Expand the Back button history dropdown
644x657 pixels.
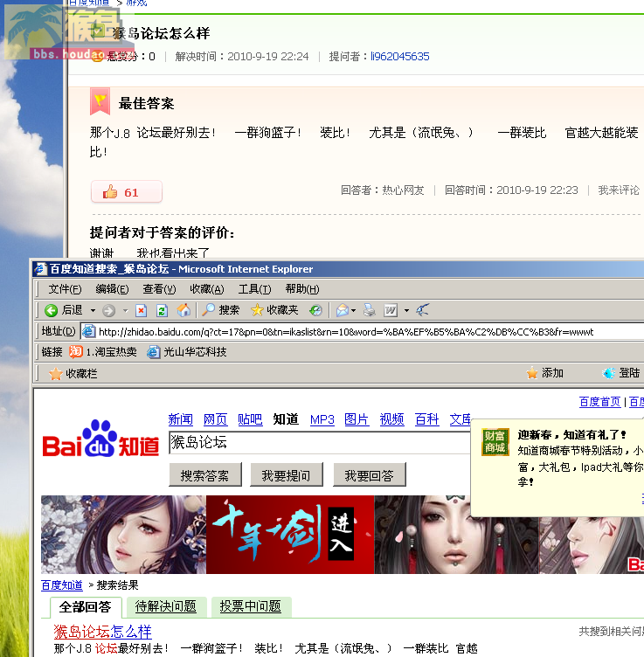pyautogui.click(x=93, y=310)
